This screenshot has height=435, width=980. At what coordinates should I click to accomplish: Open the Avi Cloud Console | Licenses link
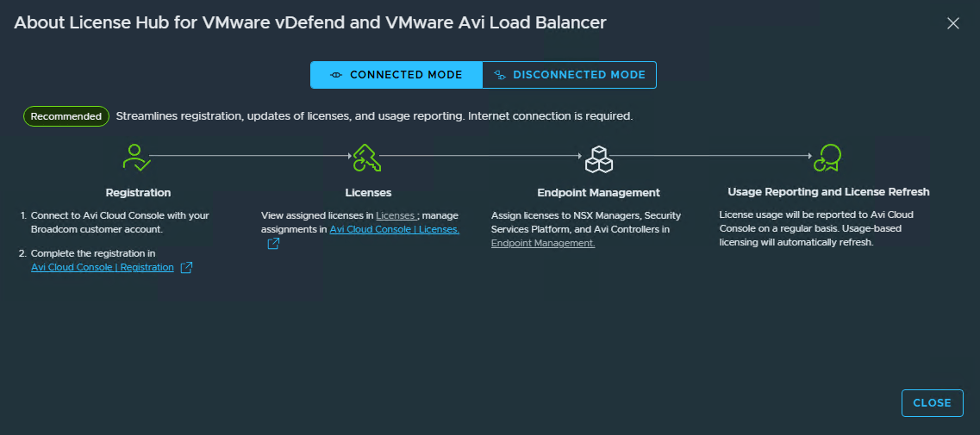(x=395, y=229)
